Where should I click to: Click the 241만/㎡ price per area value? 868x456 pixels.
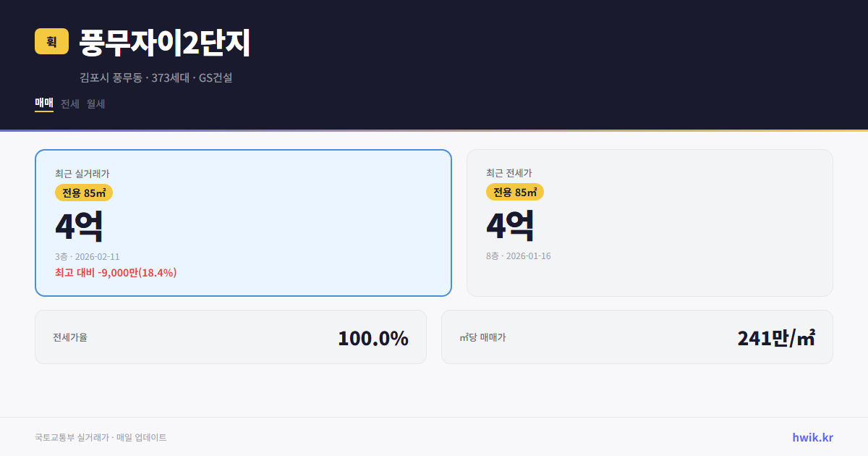776,337
